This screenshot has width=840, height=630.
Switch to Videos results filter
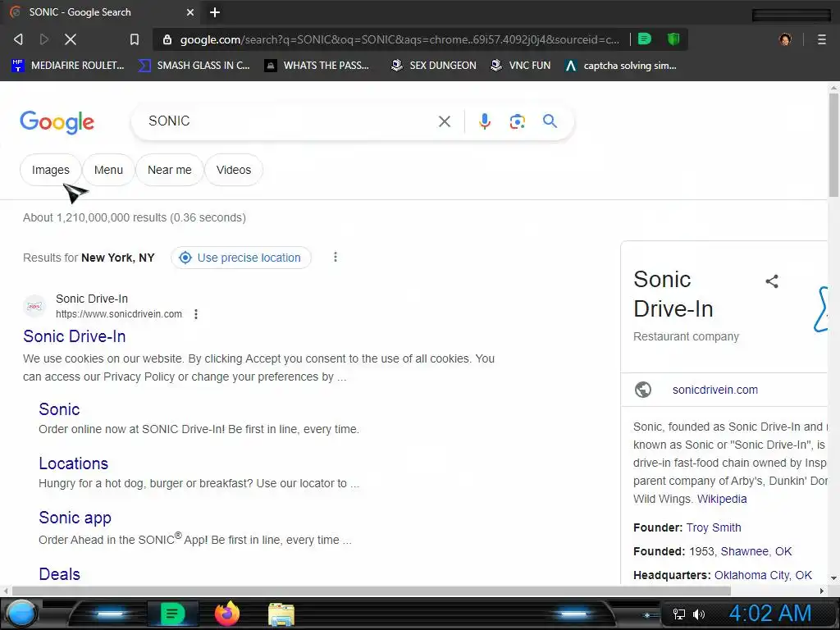pyautogui.click(x=234, y=170)
